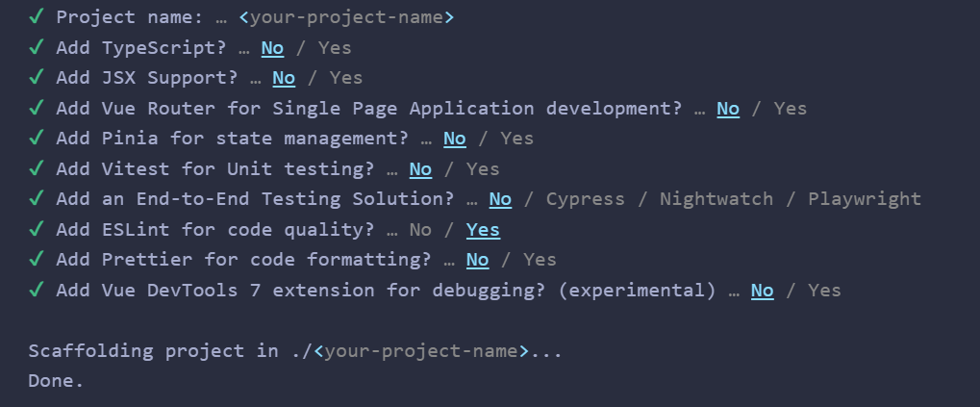Click the checkmark before Add JSX Support
Image resolution: width=980 pixels, height=407 pixels.
pos(36,78)
